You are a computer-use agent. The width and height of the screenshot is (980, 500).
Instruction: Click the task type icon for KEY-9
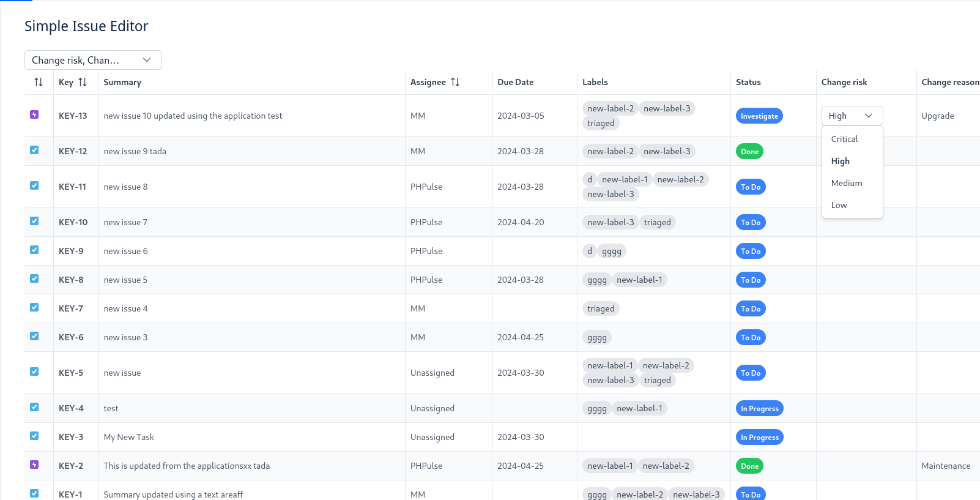point(34,250)
